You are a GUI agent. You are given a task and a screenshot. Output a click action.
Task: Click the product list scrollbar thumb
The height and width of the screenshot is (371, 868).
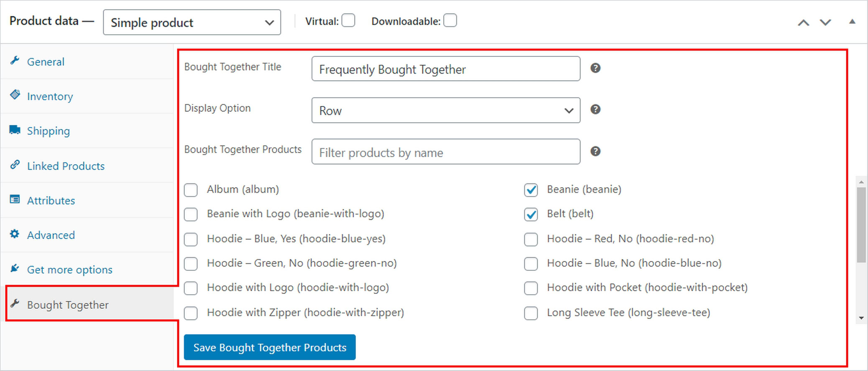tap(861, 225)
